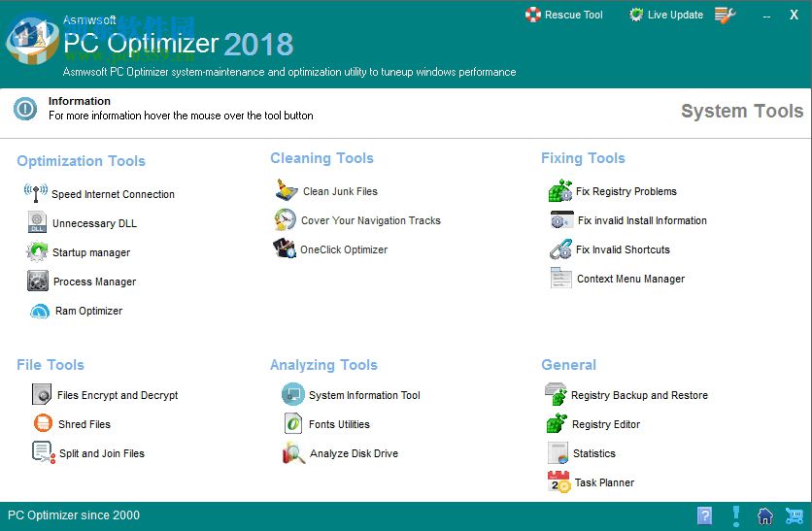Select Analyze Disk Drive text
This screenshot has height=531, width=812.
(354, 453)
